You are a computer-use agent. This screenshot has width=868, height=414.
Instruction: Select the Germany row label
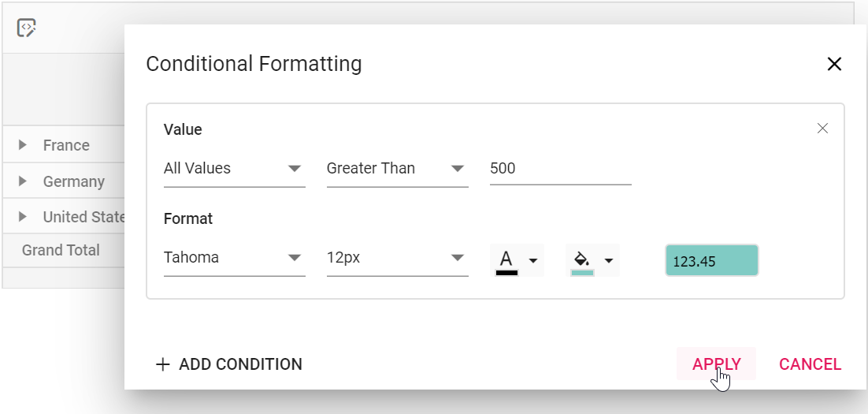click(x=73, y=182)
